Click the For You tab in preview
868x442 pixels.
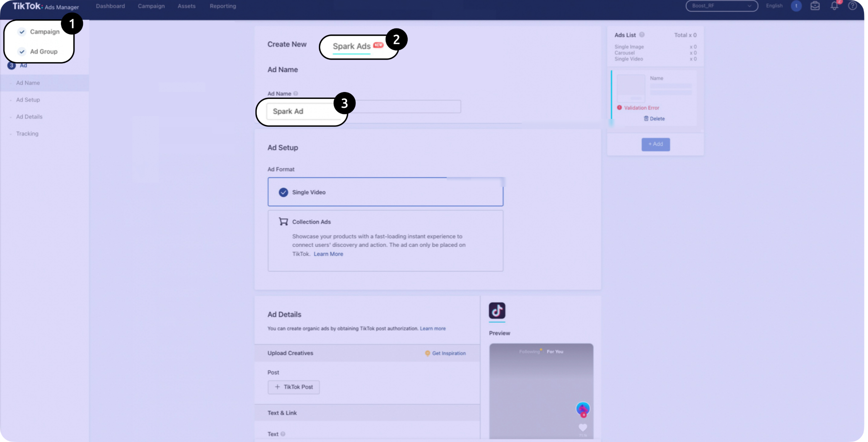(555, 352)
